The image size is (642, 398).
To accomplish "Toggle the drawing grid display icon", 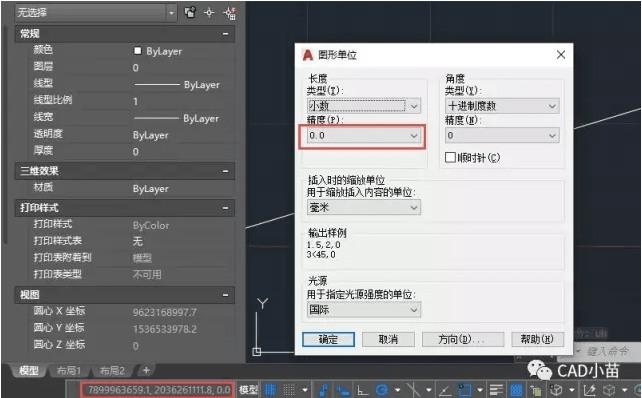I will [x=270, y=389].
